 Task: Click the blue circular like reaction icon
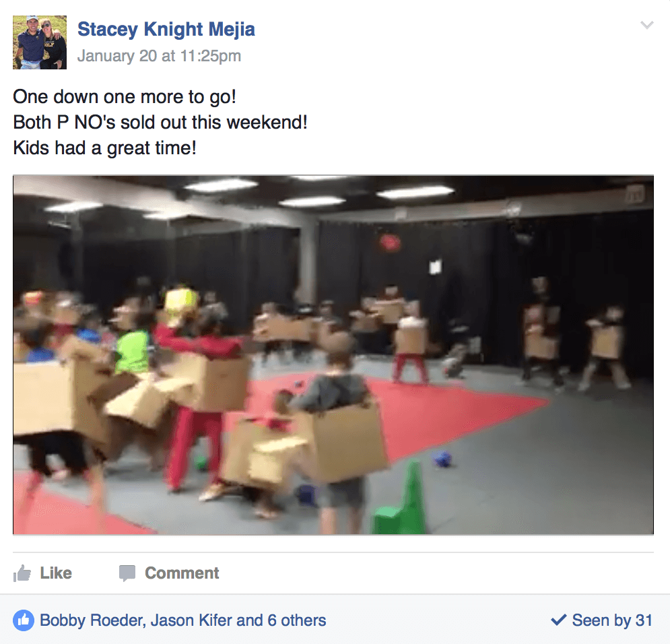pyautogui.click(x=24, y=620)
